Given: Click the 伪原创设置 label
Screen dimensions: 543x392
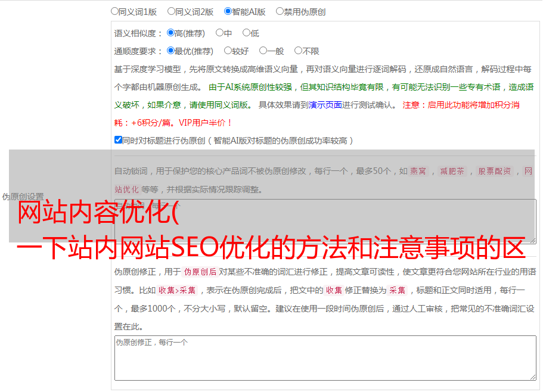Looking at the screenshot, I should [x=23, y=197].
